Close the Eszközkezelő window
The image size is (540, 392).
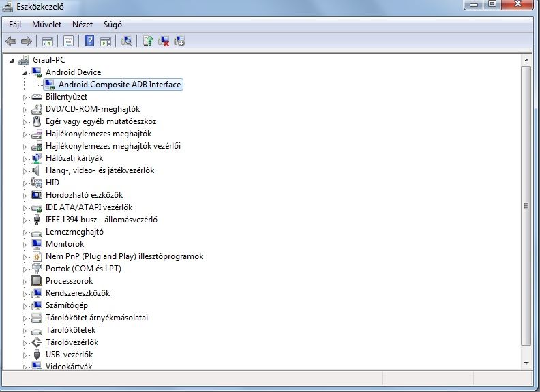click(517, 5)
